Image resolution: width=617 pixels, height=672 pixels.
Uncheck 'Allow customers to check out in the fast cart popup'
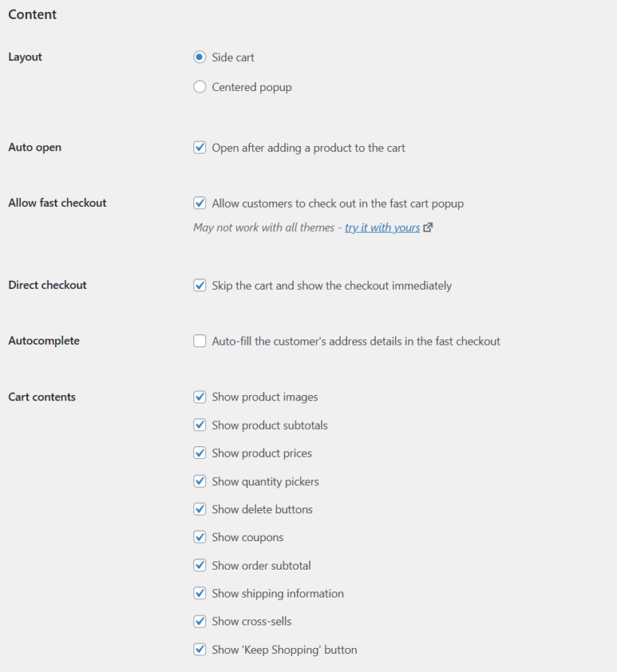tap(199, 202)
